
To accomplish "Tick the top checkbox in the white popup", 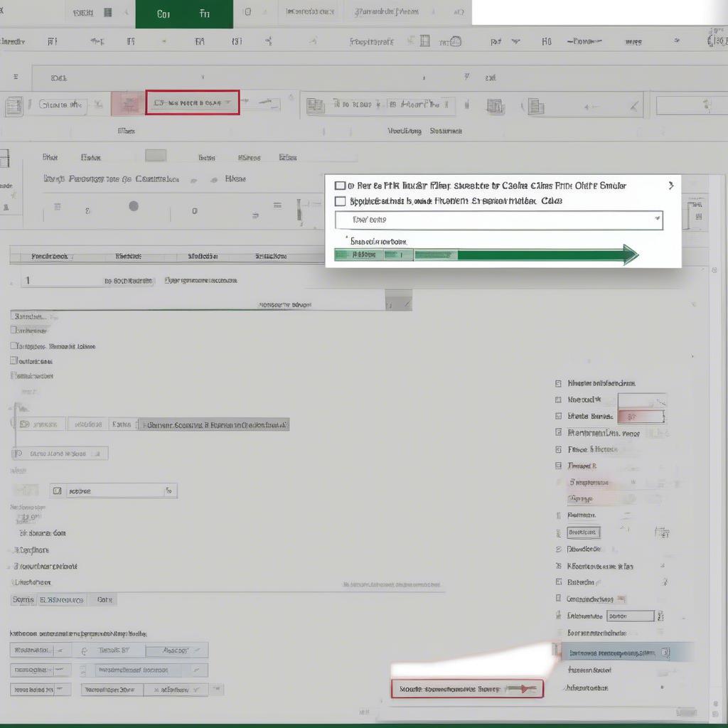I will tap(341, 186).
